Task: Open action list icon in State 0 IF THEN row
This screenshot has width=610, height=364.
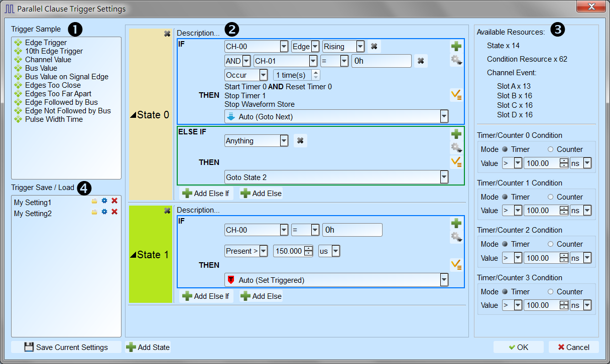Action: tap(456, 95)
